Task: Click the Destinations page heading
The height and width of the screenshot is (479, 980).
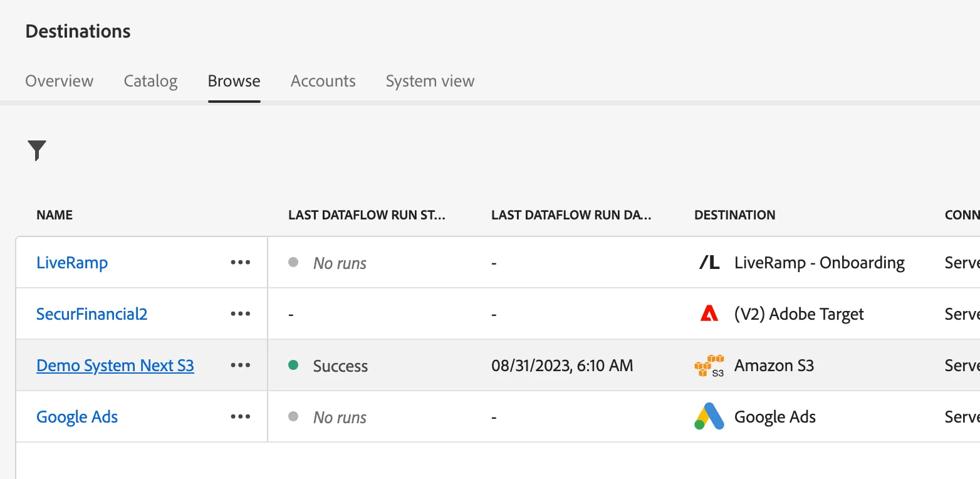Action: (78, 31)
